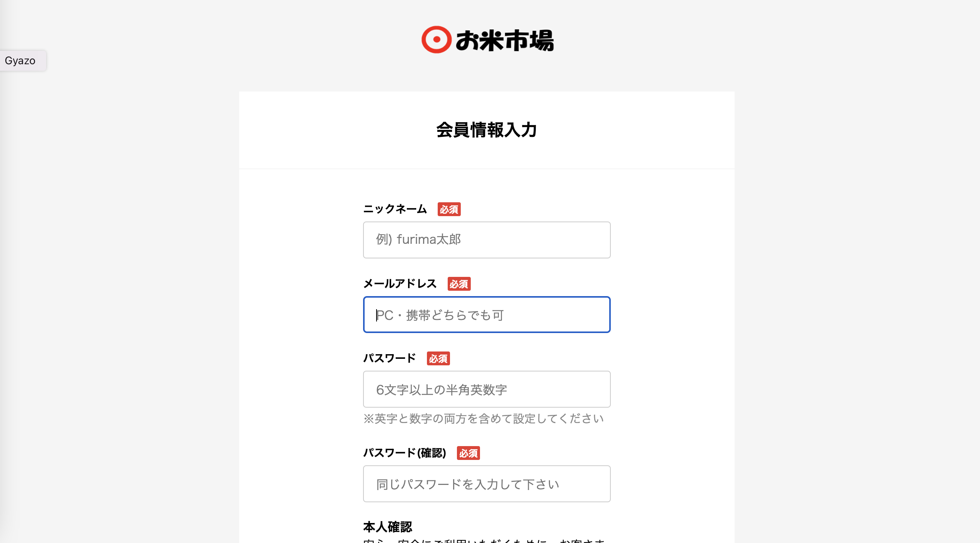The image size is (980, 543).
Task: Click the お米市場 red circle logo icon
Action: click(x=437, y=40)
